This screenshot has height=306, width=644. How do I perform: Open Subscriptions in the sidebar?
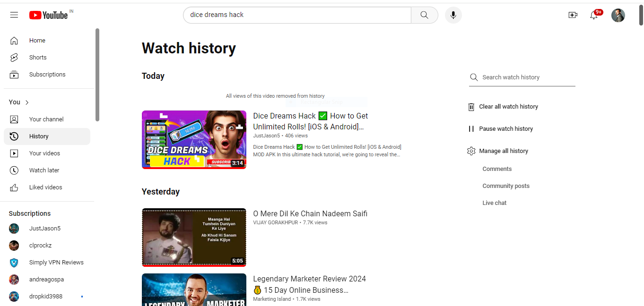47,75
